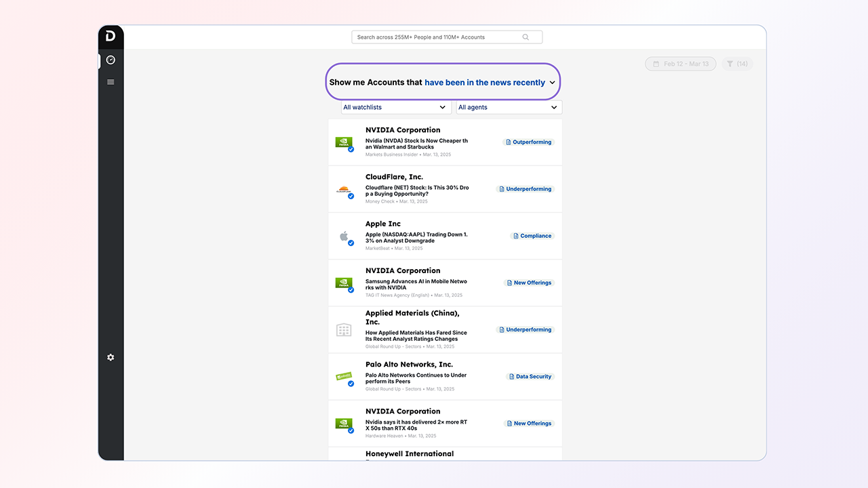Open 'How Applied Materials Has Fared' article
The image size is (868, 488).
[416, 335]
